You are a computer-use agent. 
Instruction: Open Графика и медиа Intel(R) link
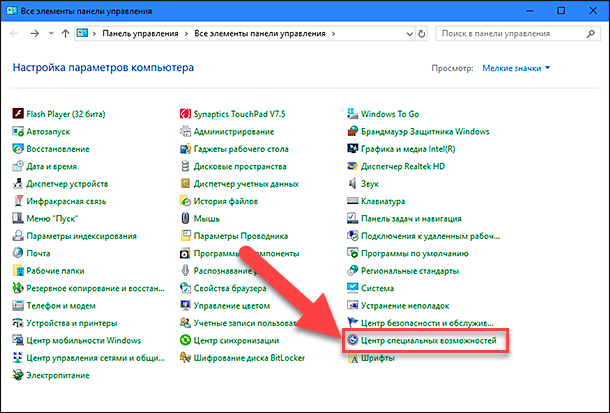click(x=408, y=149)
